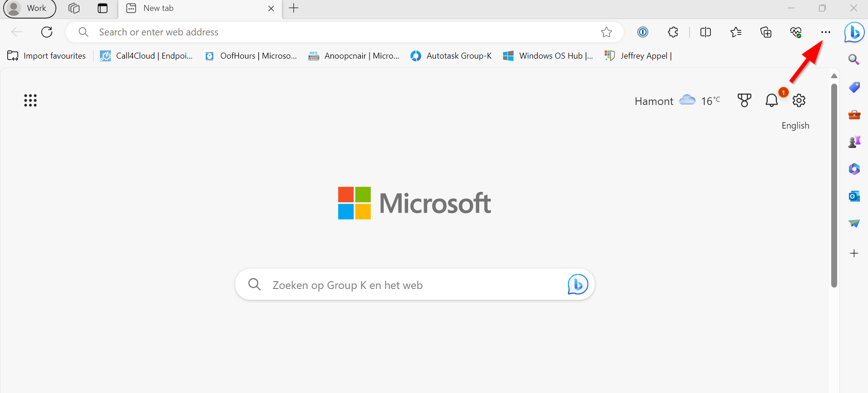The height and width of the screenshot is (393, 868).
Task: Click the magnifier icon in page search box
Action: 255,284
